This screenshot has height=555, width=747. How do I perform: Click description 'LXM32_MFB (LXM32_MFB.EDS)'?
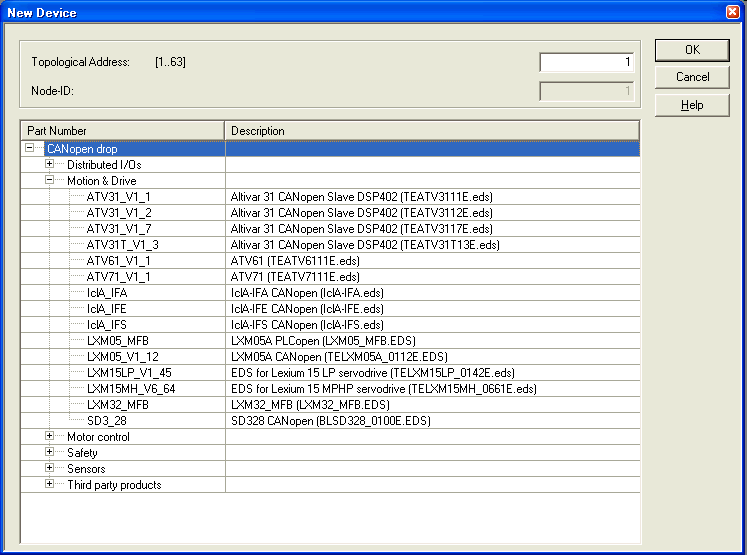pyautogui.click(x=310, y=405)
